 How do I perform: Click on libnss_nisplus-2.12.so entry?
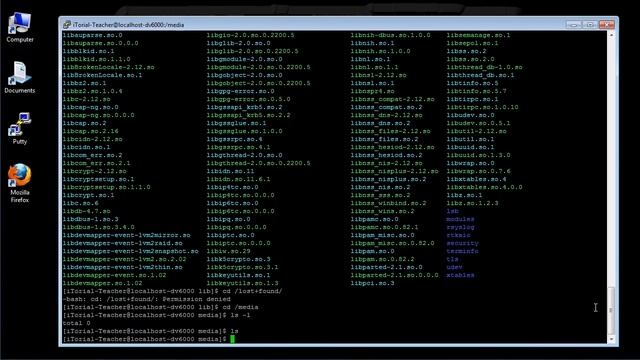394,171
